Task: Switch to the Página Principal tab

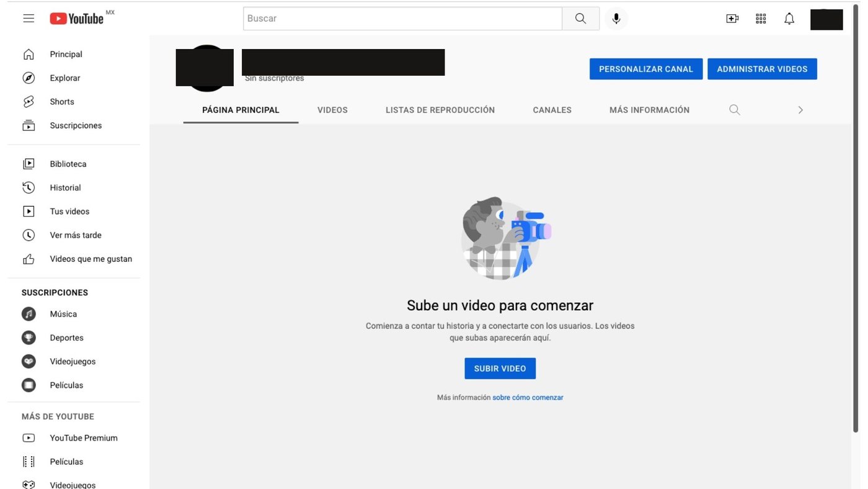Action: [x=241, y=110]
